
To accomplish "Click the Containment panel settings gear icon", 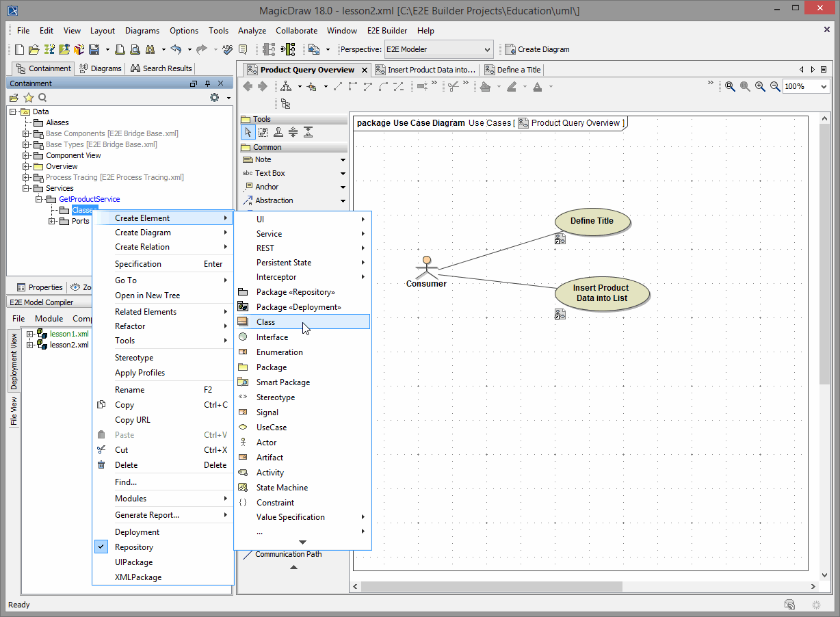I will 215,98.
